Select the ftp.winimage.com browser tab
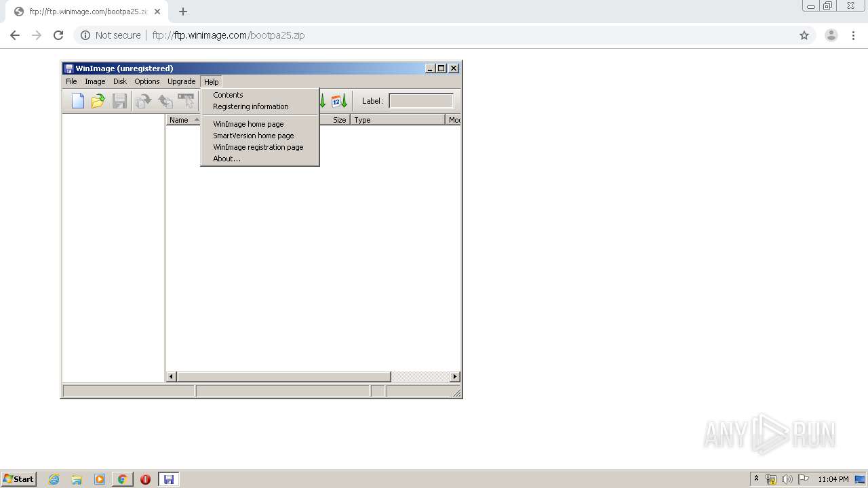Viewport: 868px width, 488px height. click(x=88, y=12)
